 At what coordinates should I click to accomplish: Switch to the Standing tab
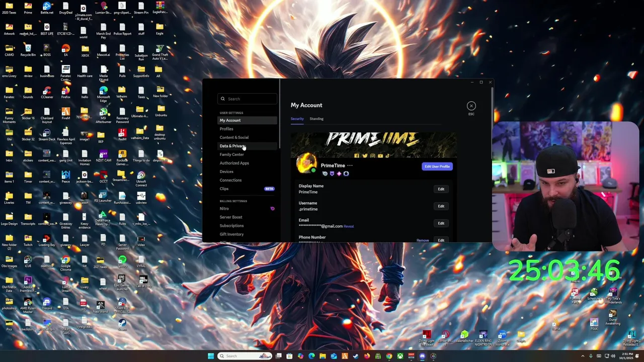tap(316, 119)
